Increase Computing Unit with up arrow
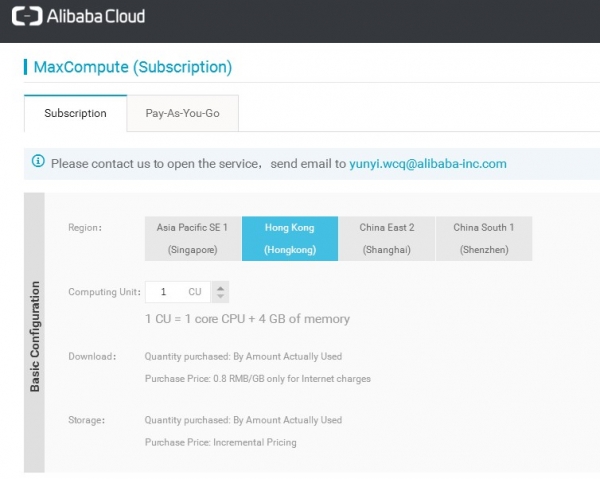This screenshot has width=600, height=479. coord(220,288)
